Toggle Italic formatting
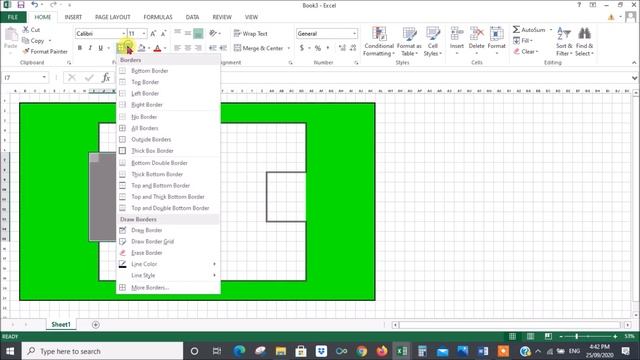The height and width of the screenshot is (360, 640). [x=90, y=48]
